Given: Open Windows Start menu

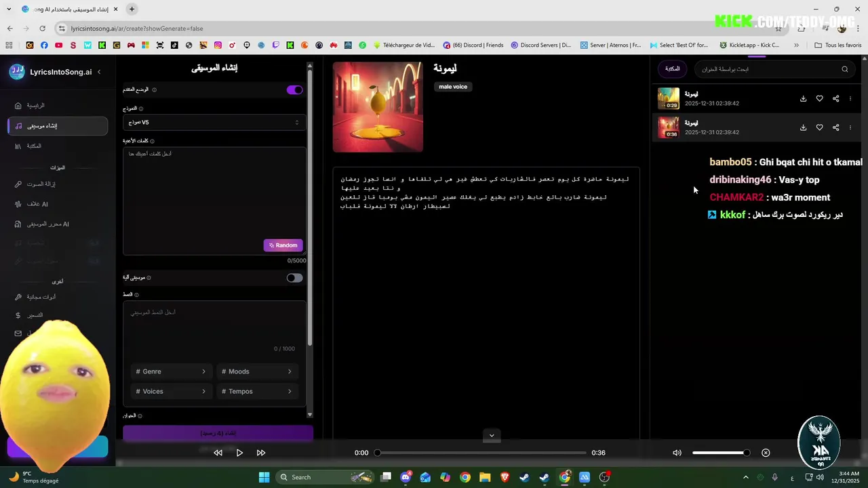Looking at the screenshot, I should [264, 477].
